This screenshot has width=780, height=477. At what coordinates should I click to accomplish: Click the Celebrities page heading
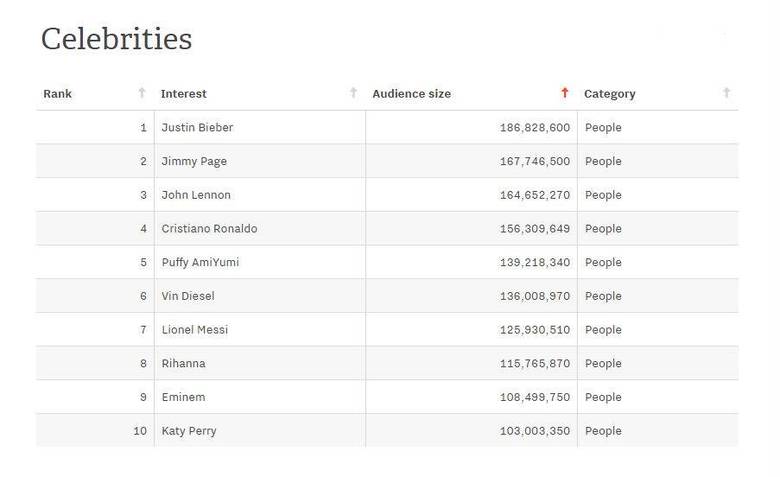coord(116,39)
